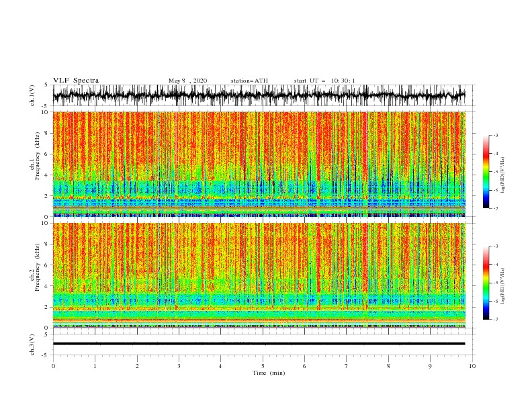Click the 'Time (min)' axis title
Screen dimensions: 532x411
tap(269, 373)
